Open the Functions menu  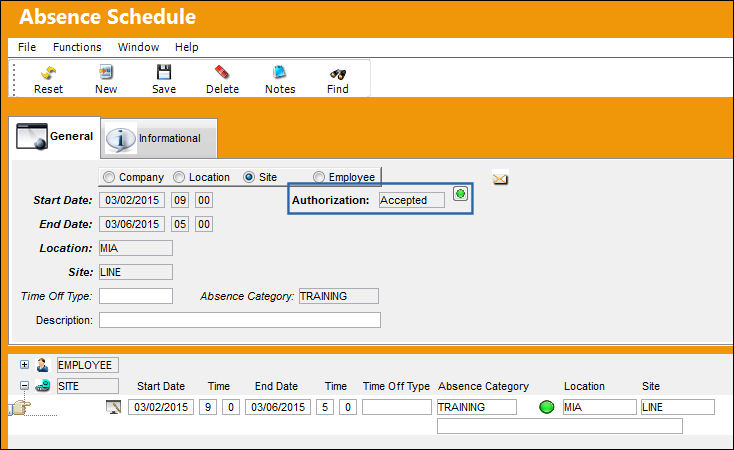tap(77, 47)
